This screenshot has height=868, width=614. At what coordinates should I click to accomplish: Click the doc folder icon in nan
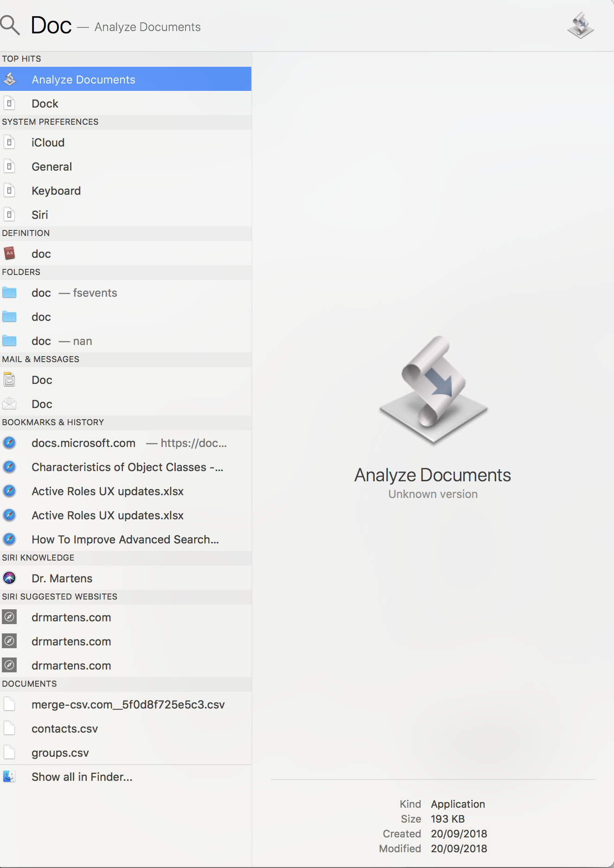click(x=9, y=341)
